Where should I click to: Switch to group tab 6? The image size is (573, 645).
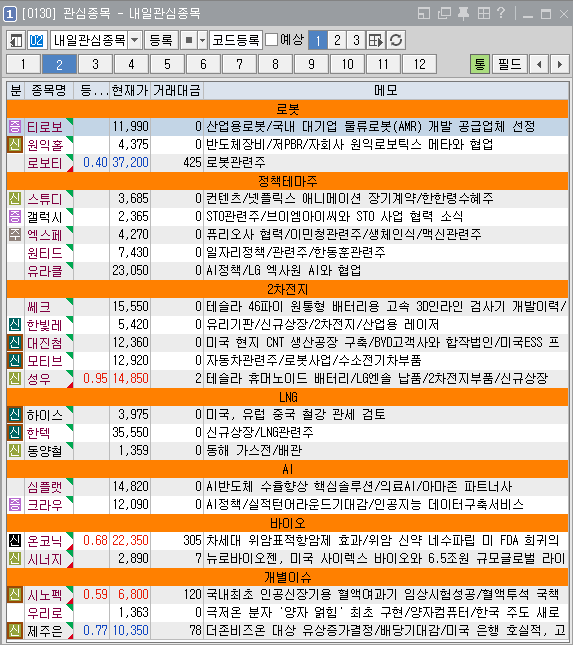pyautogui.click(x=203, y=64)
